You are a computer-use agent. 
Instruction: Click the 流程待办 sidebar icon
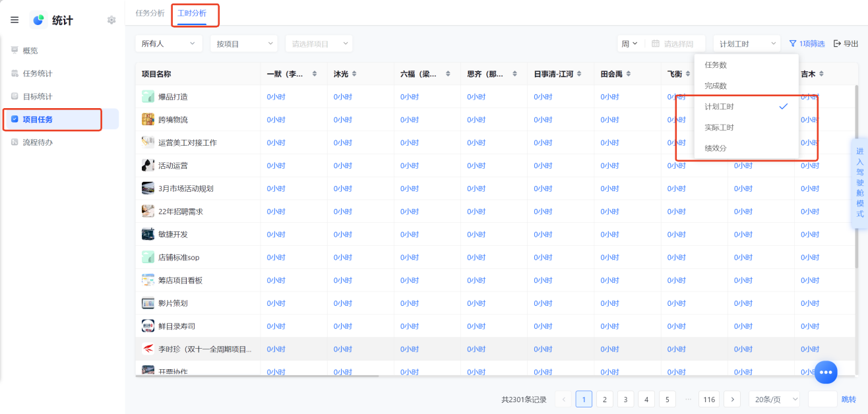click(15, 142)
